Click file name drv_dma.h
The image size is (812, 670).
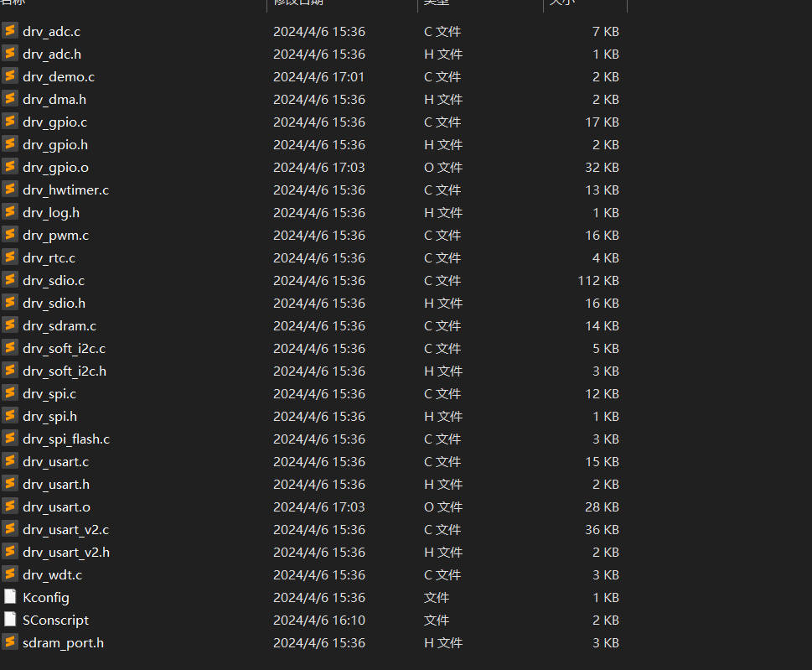(x=54, y=100)
